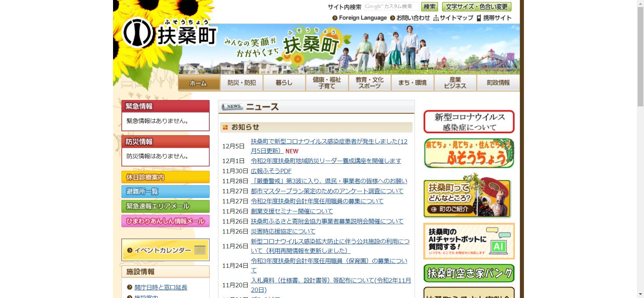Open the 災害時応援協定について link
The height and width of the screenshot is (298, 644).
click(x=283, y=231)
